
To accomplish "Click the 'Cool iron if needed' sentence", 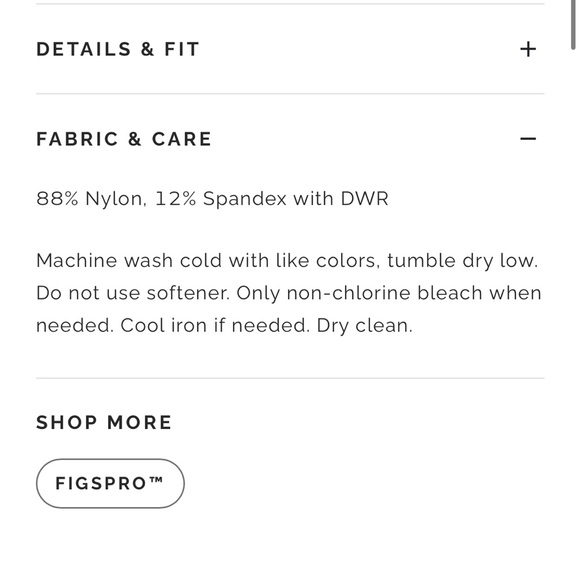I will (x=213, y=326).
